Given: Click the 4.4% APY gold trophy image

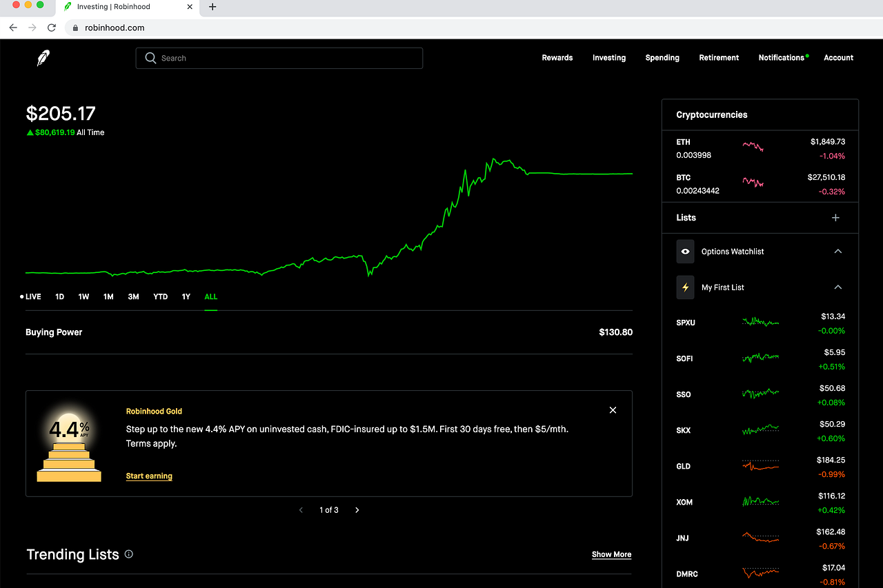Looking at the screenshot, I should 69,443.
